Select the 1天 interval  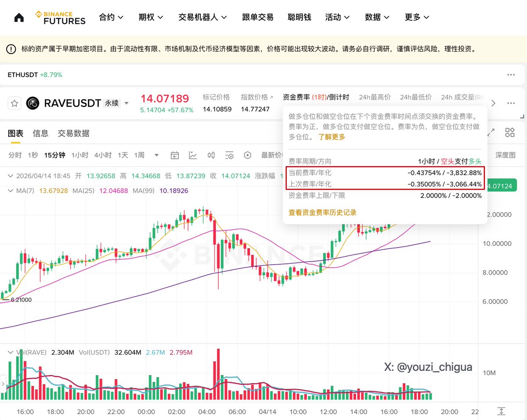point(123,155)
